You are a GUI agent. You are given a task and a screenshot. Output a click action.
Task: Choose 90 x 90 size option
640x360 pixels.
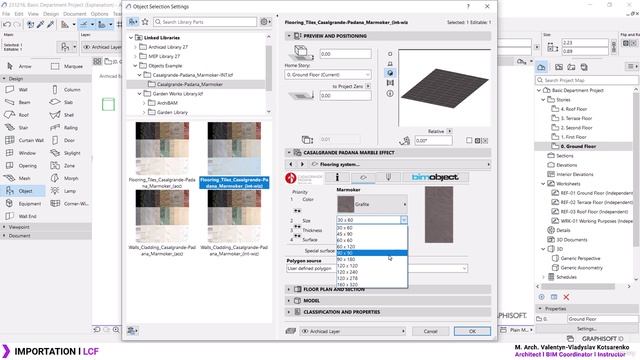372,253
